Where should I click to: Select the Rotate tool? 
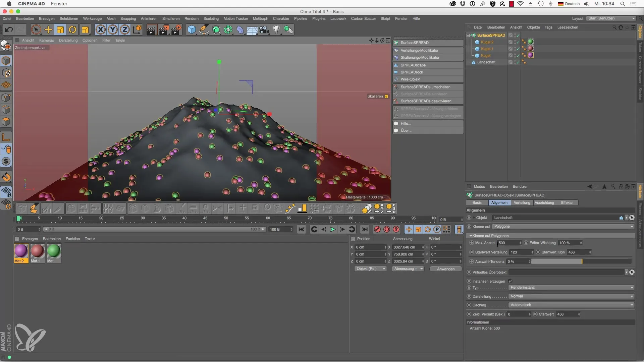(x=72, y=29)
